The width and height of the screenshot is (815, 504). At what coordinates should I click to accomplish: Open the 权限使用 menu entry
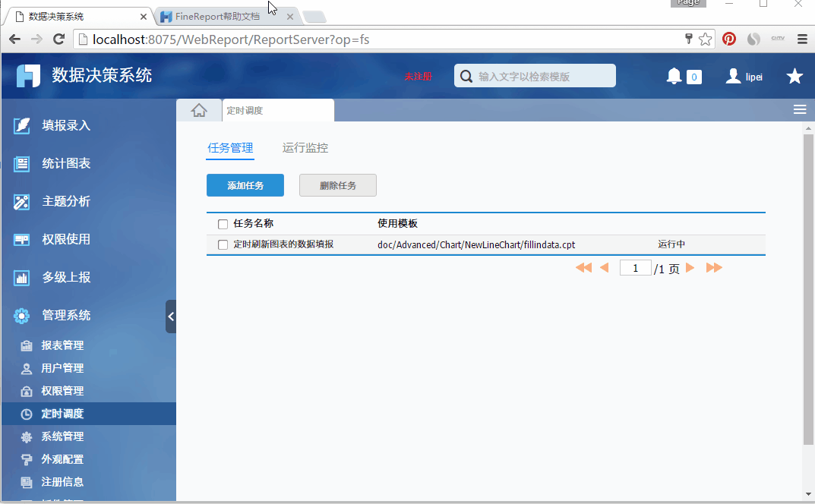pyautogui.click(x=66, y=240)
